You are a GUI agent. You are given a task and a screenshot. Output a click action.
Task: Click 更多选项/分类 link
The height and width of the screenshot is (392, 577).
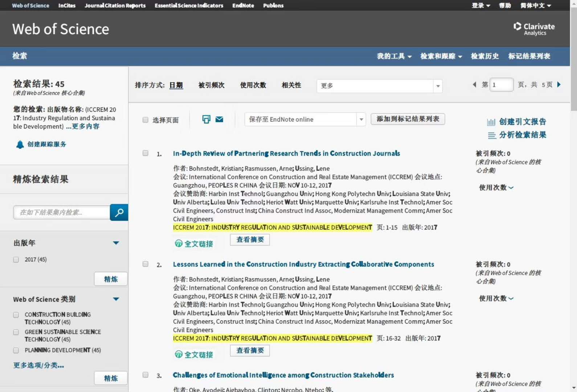click(x=39, y=365)
